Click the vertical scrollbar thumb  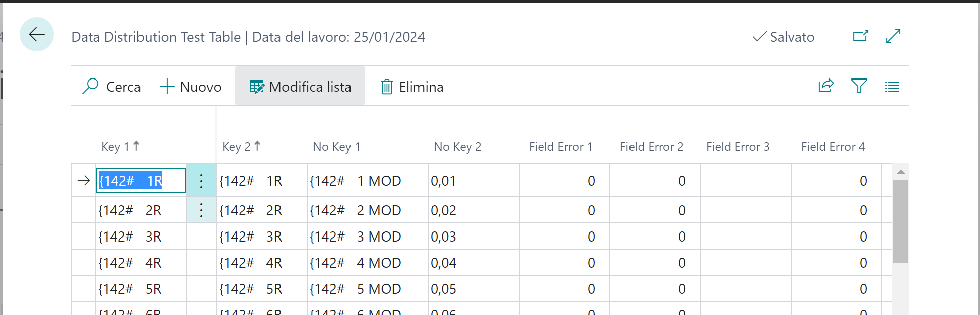(x=900, y=221)
